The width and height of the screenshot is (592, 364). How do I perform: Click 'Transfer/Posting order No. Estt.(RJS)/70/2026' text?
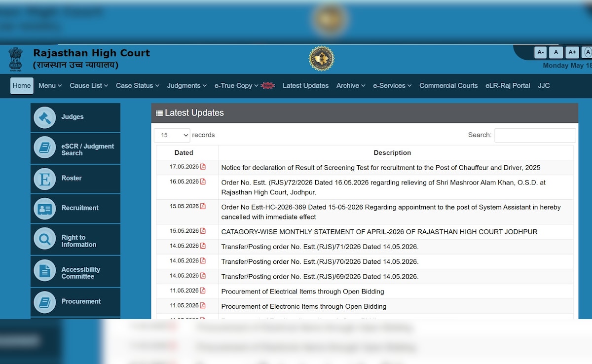click(x=320, y=261)
